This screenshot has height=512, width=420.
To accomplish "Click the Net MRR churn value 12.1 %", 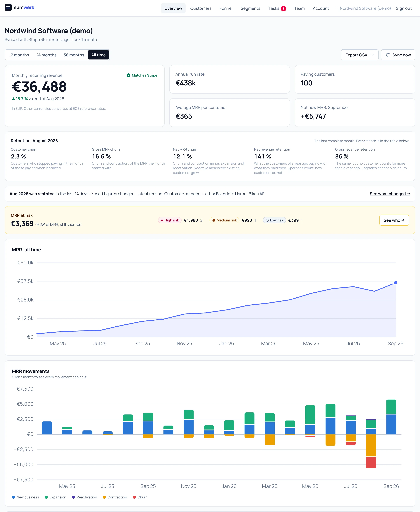I will pos(182,156).
